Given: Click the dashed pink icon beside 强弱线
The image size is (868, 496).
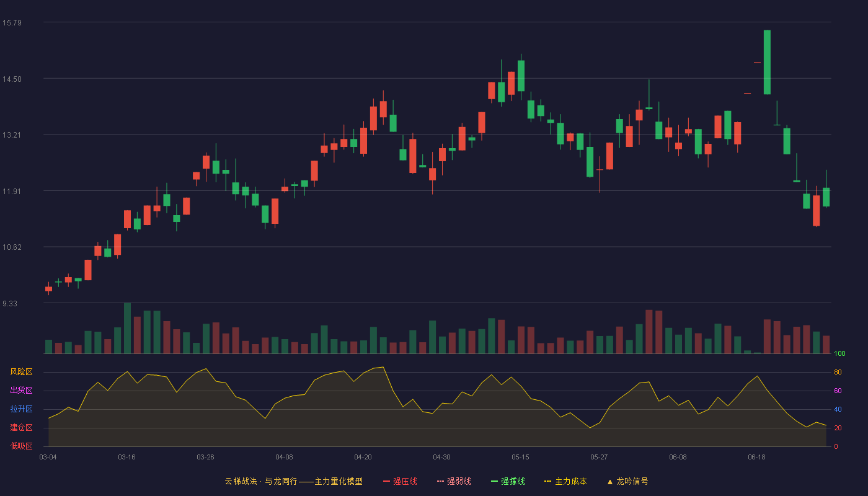Looking at the screenshot, I should (440, 481).
